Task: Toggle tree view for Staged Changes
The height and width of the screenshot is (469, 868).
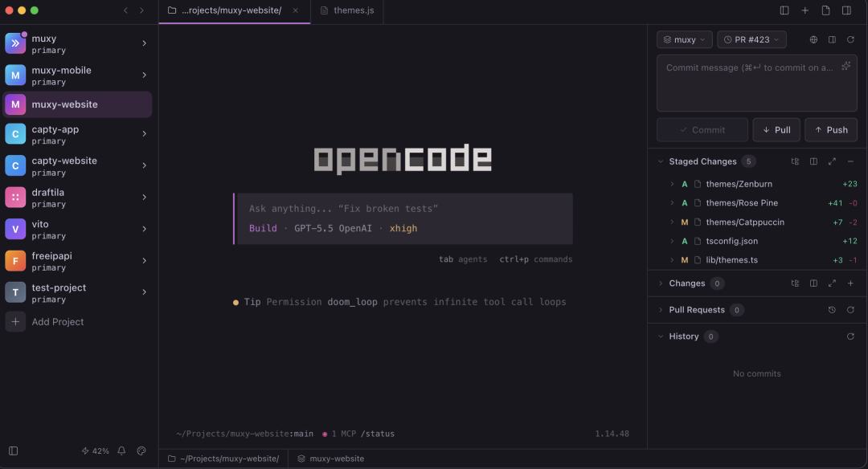Action: (x=795, y=161)
